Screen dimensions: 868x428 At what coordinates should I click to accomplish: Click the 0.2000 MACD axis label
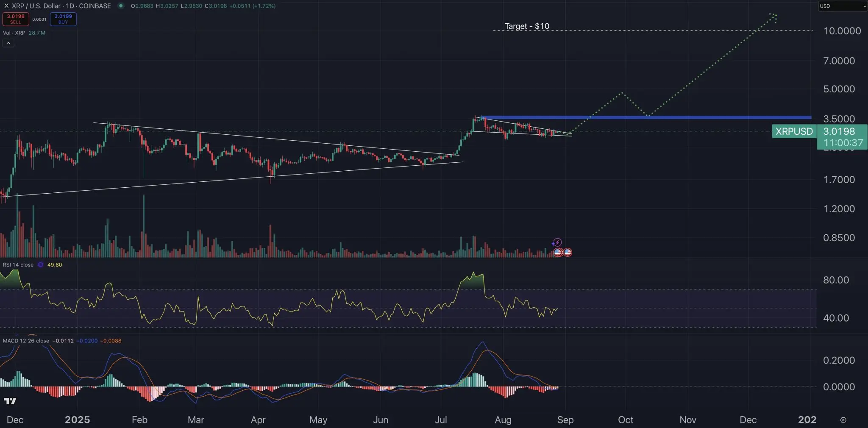[839, 360]
